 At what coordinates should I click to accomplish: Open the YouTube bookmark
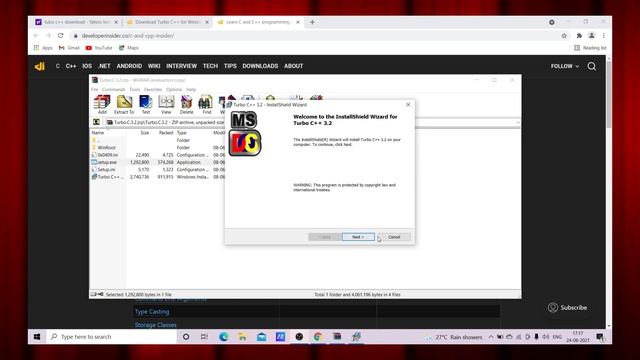(99, 48)
